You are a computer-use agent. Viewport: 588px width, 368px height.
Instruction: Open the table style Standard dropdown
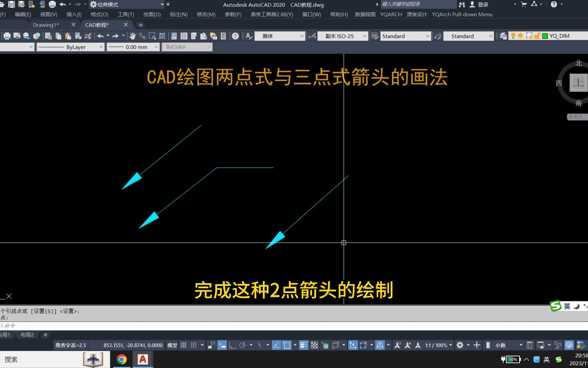click(406, 36)
